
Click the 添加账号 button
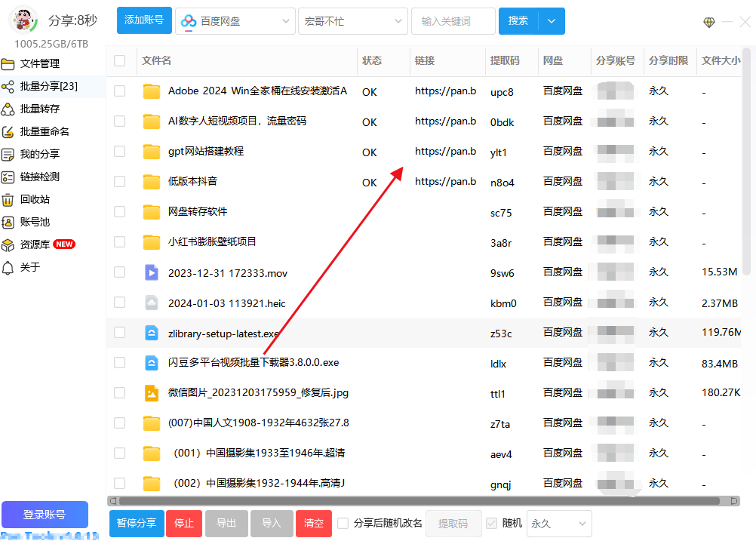[144, 21]
